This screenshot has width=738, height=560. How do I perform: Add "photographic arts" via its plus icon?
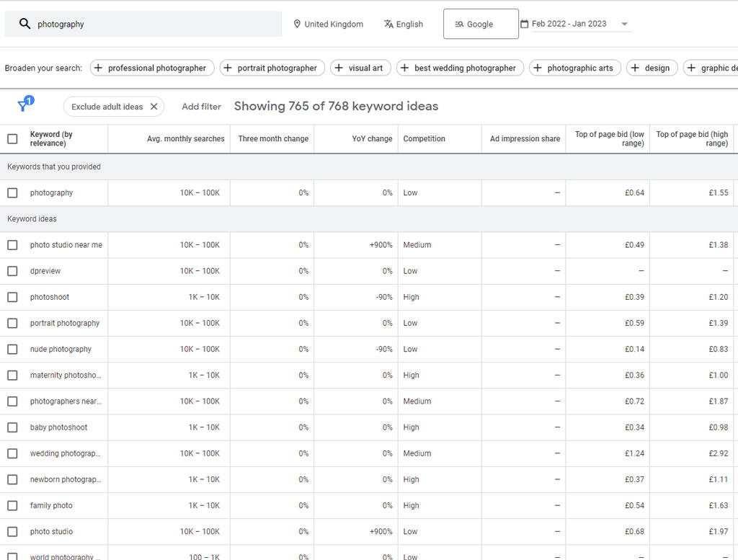tap(537, 68)
